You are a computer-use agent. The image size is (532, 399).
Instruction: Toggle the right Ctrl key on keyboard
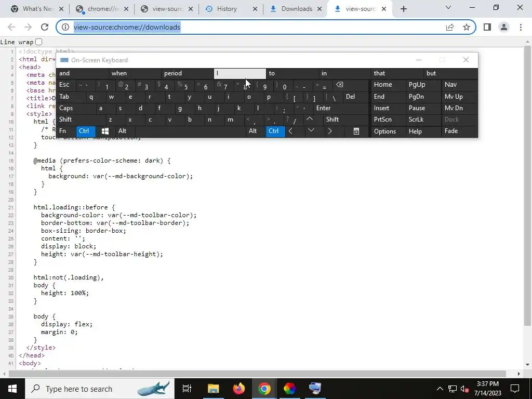point(275,131)
